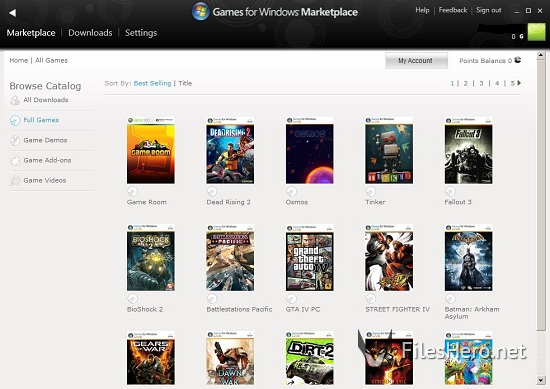Open the Tinker cover thumbnail
The height and width of the screenshot is (389, 550).
pos(389,150)
